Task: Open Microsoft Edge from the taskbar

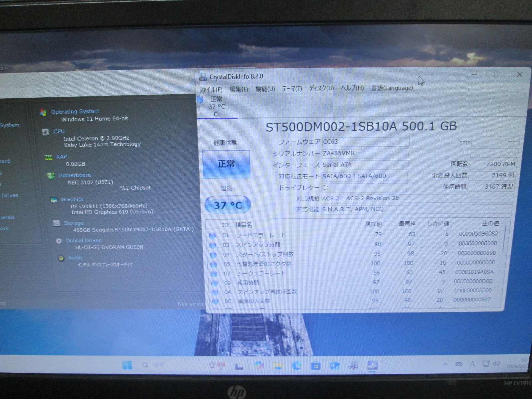Action: point(296,366)
